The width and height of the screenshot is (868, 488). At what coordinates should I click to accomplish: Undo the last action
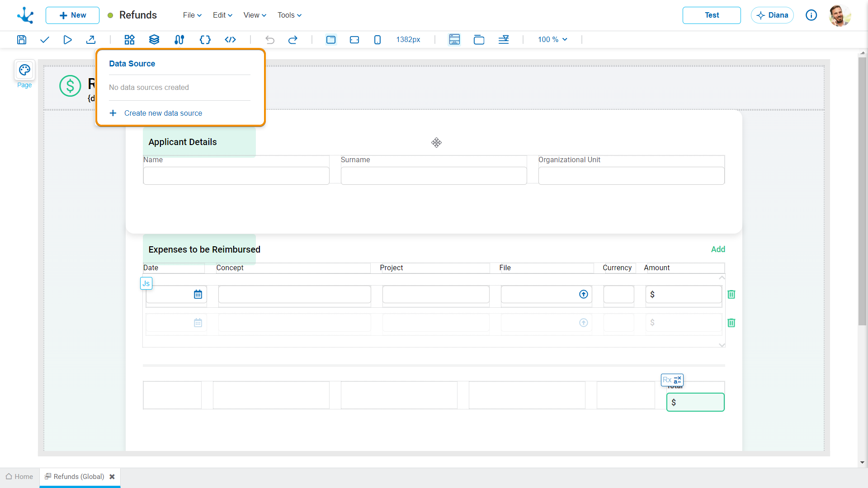[270, 40]
